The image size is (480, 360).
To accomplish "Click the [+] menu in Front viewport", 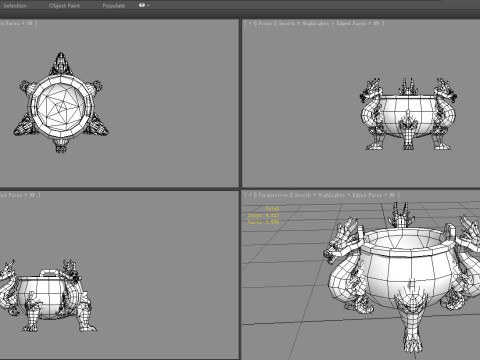I will (x=250, y=23).
